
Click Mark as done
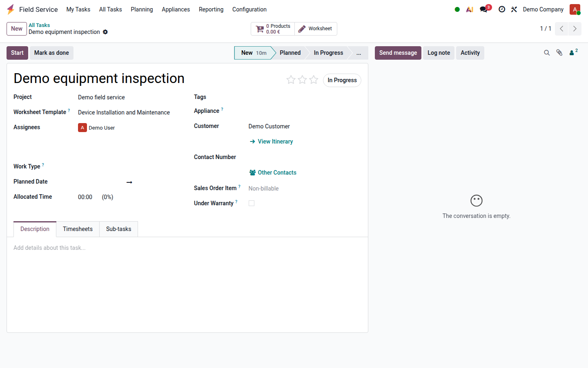point(51,53)
